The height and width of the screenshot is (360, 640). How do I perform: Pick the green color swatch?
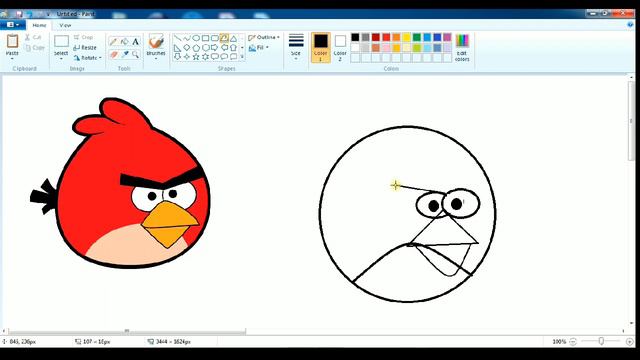[417, 38]
